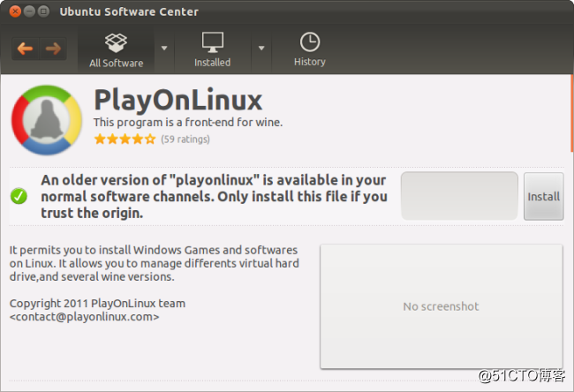Click the PlayOnLinux title heading
The height and width of the screenshot is (392, 574).
tap(178, 100)
